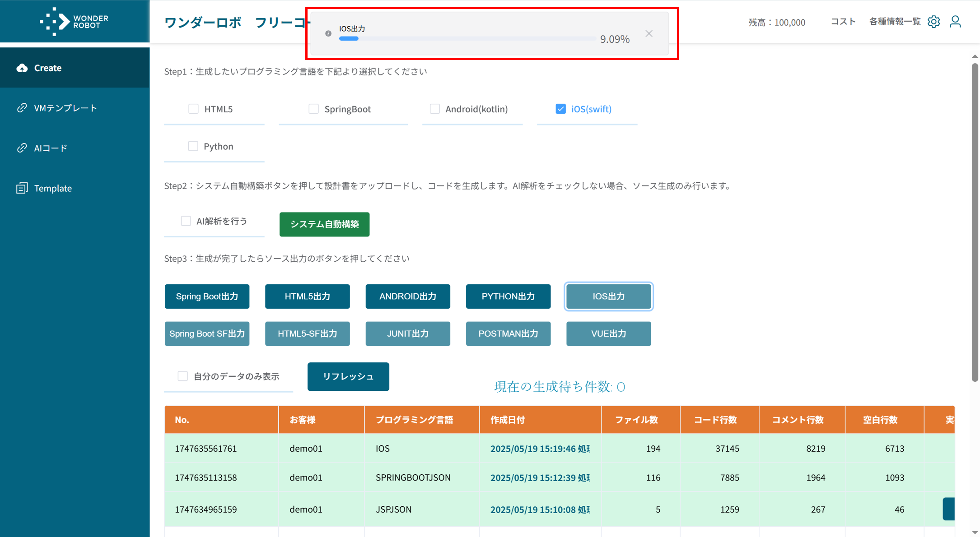Open the Template menu item
The width and height of the screenshot is (980, 537).
click(75, 188)
